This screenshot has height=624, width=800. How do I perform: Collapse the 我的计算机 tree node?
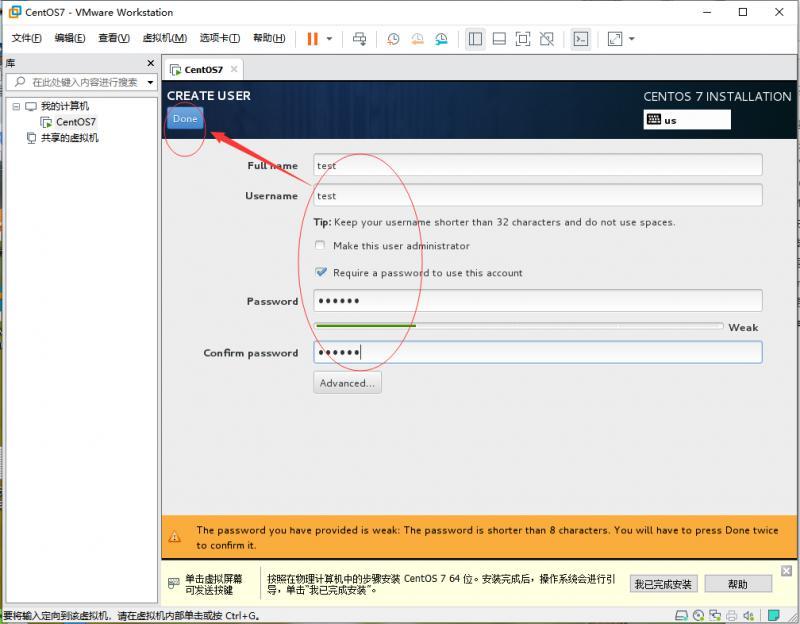16,107
